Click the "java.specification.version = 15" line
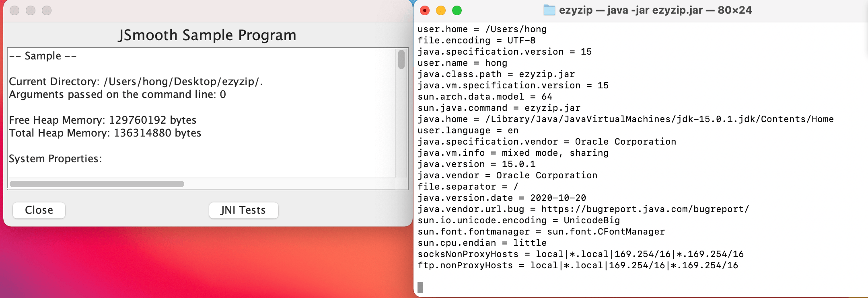Viewport: 868px width, 298px height. pos(505,52)
